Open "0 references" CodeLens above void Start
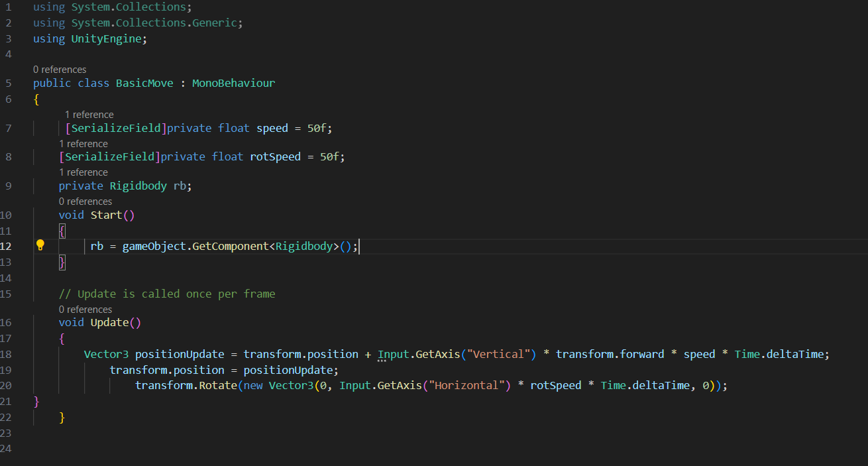This screenshot has height=466, width=868. (85, 202)
